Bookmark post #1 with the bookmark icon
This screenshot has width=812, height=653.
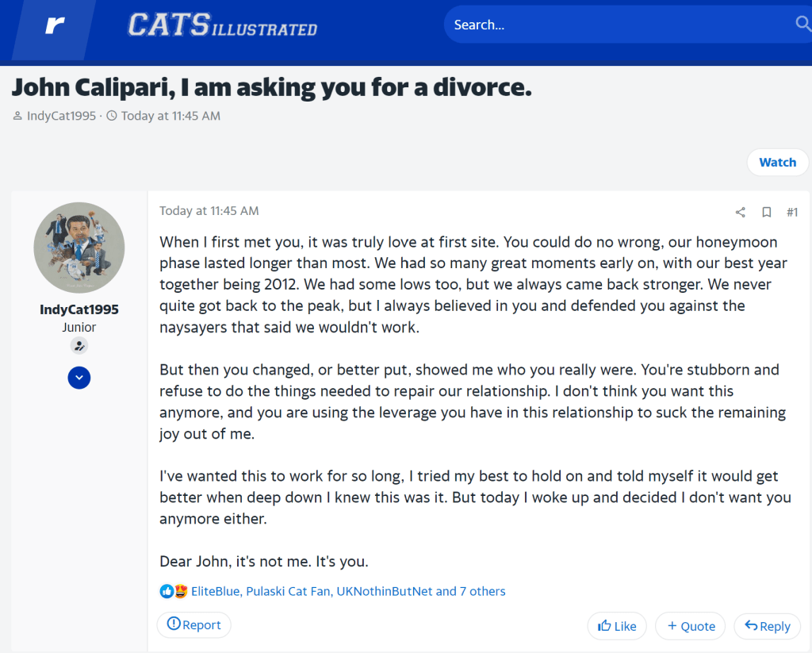(x=767, y=212)
